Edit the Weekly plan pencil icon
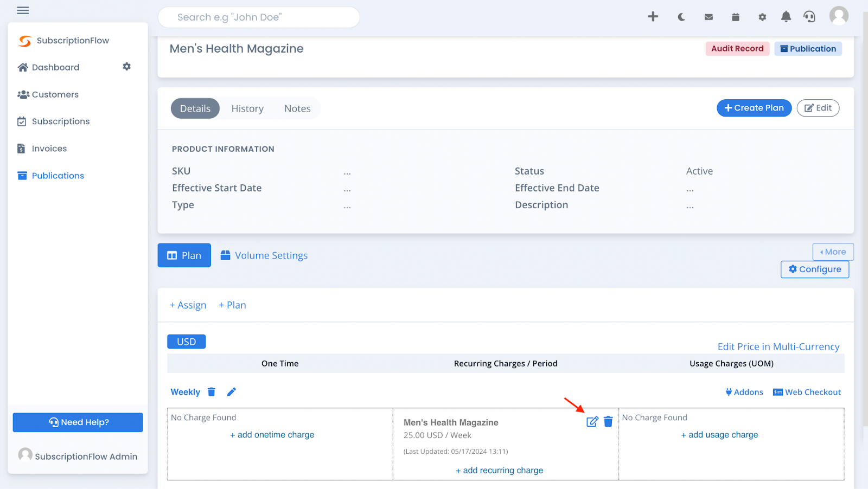This screenshot has width=868, height=489. point(232,391)
